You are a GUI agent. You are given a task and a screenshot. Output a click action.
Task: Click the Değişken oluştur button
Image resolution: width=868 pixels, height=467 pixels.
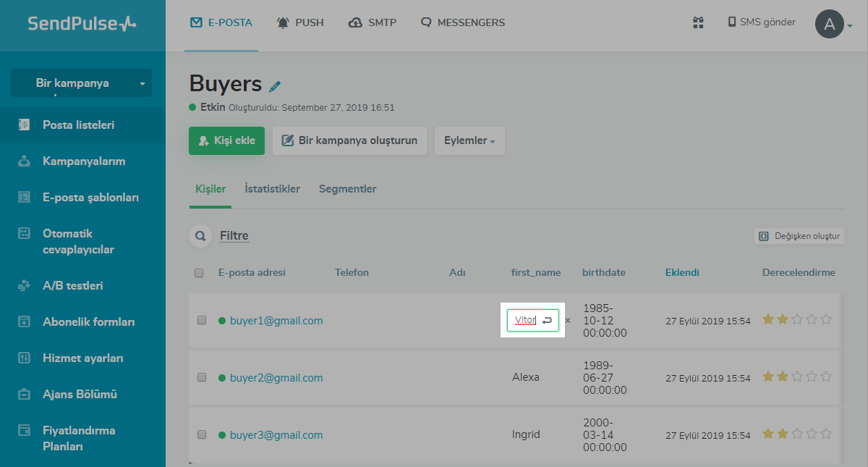[799, 236]
